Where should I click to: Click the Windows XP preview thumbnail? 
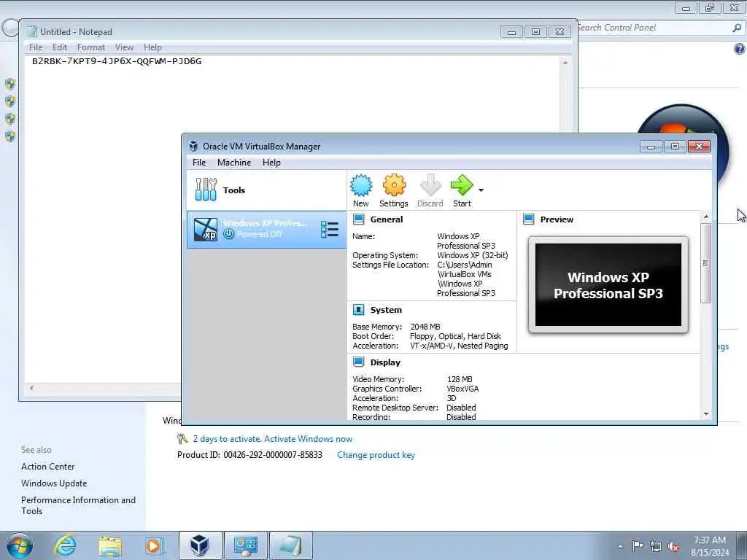(608, 285)
